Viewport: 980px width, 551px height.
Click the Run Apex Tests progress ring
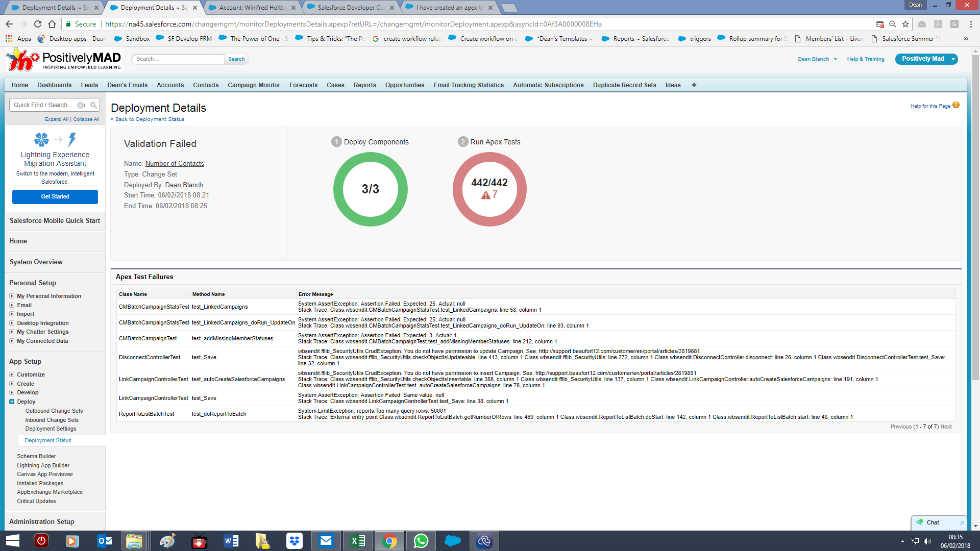489,189
